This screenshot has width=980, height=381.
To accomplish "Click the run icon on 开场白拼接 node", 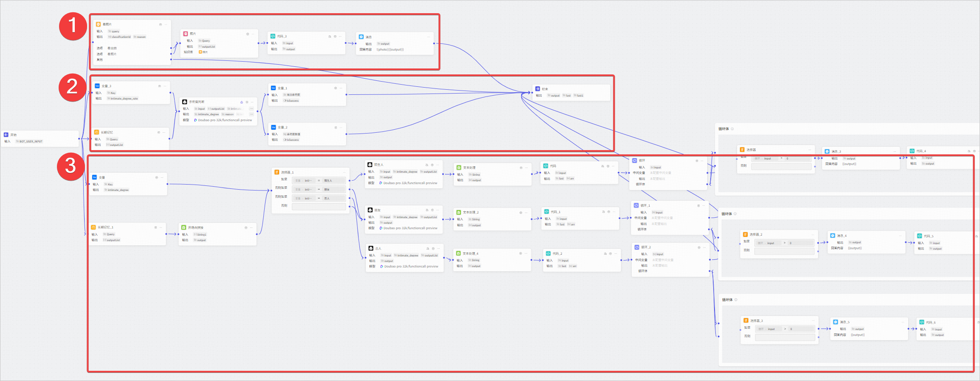I will coord(246,227).
